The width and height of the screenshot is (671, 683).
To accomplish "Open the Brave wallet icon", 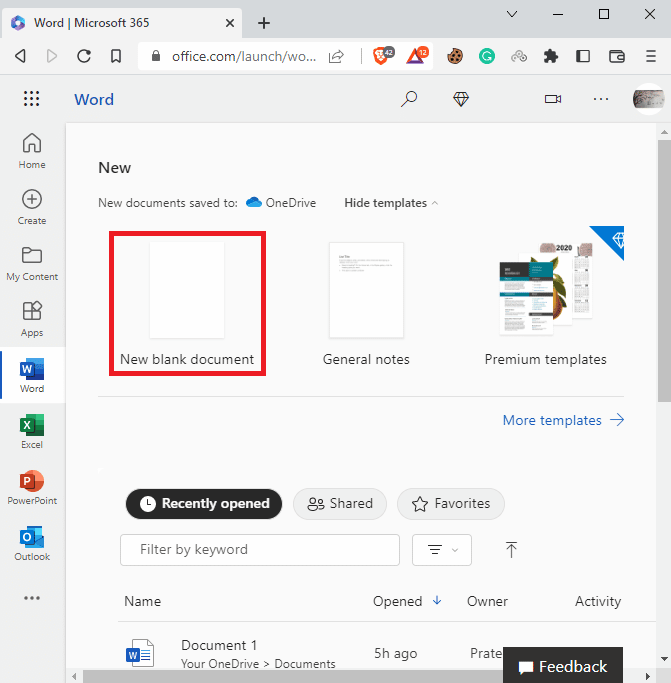I will pyautogui.click(x=617, y=56).
